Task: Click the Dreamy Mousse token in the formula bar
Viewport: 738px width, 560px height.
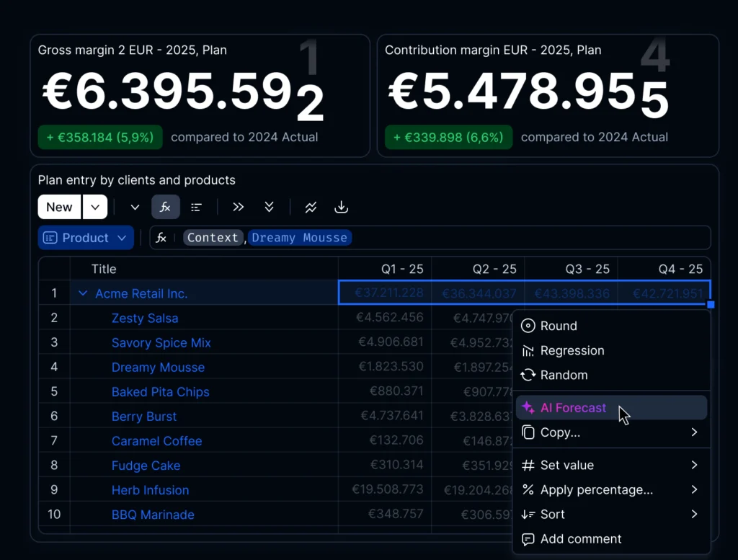Action: pyautogui.click(x=300, y=237)
